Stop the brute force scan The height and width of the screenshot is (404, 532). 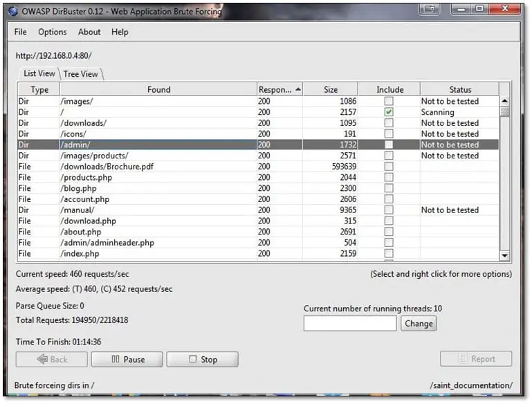click(x=202, y=360)
